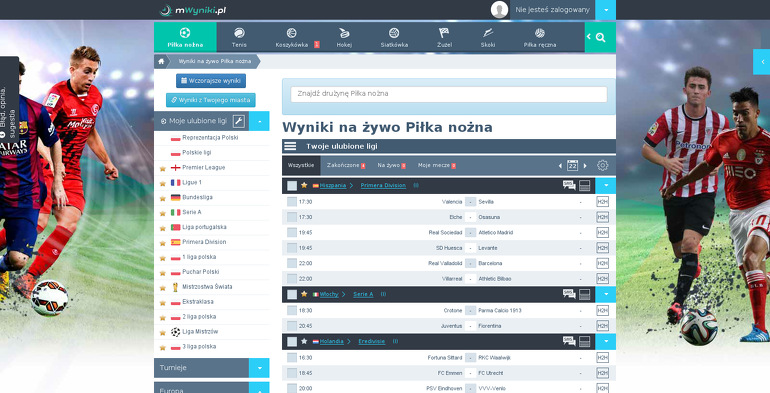Expand the Turnieje sidebar section
The image size is (770, 393).
(259, 367)
